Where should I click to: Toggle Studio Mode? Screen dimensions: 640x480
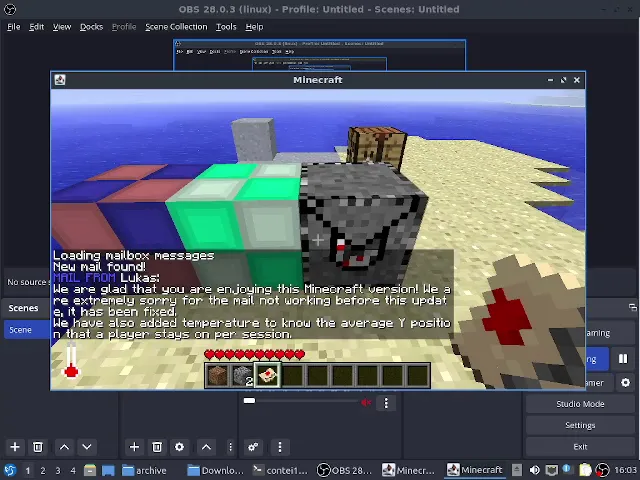(x=580, y=404)
